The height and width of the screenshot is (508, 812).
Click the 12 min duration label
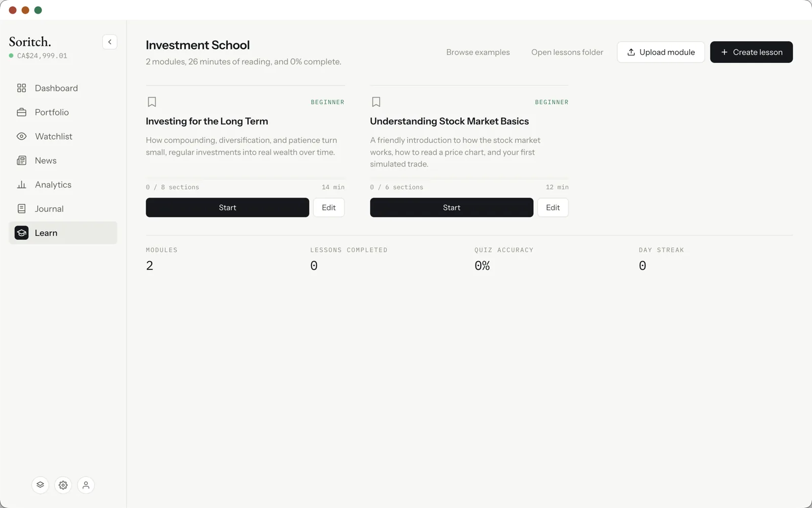(x=557, y=187)
